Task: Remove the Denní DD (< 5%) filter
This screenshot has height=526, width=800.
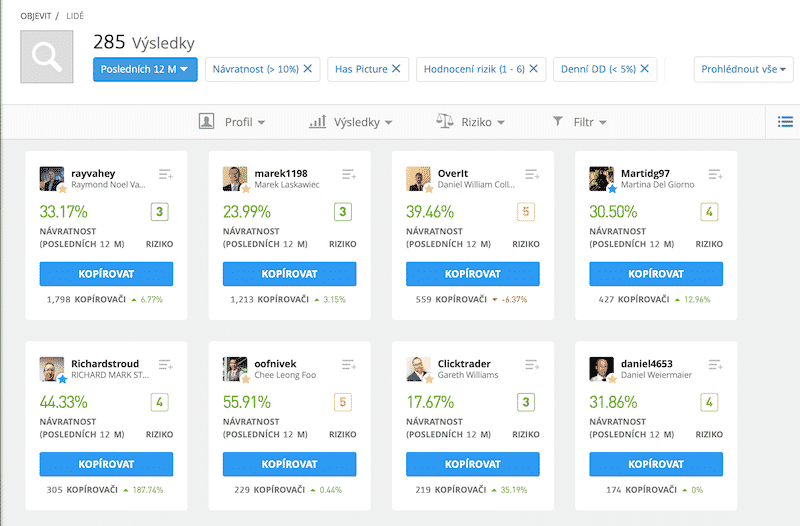Action: pyautogui.click(x=645, y=69)
